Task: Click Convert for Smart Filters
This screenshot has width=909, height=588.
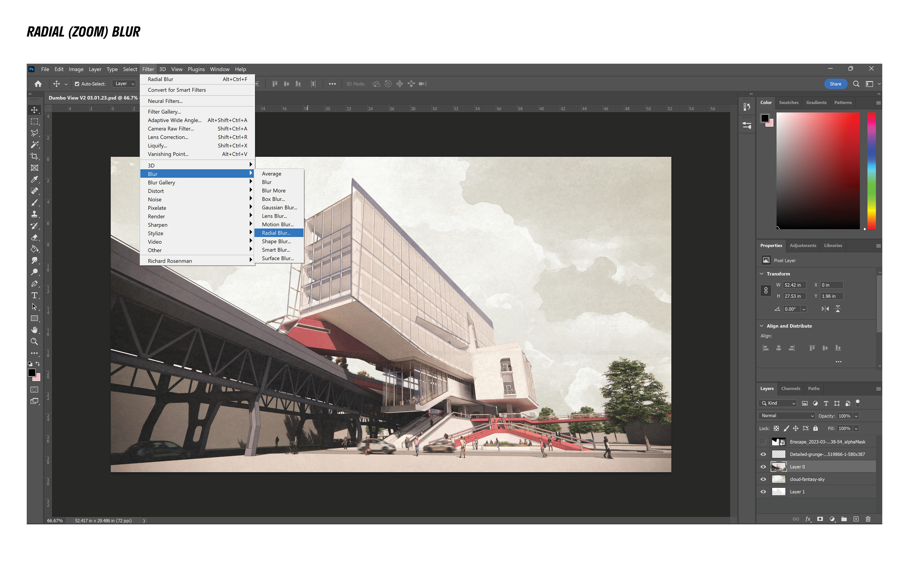Action: click(176, 90)
